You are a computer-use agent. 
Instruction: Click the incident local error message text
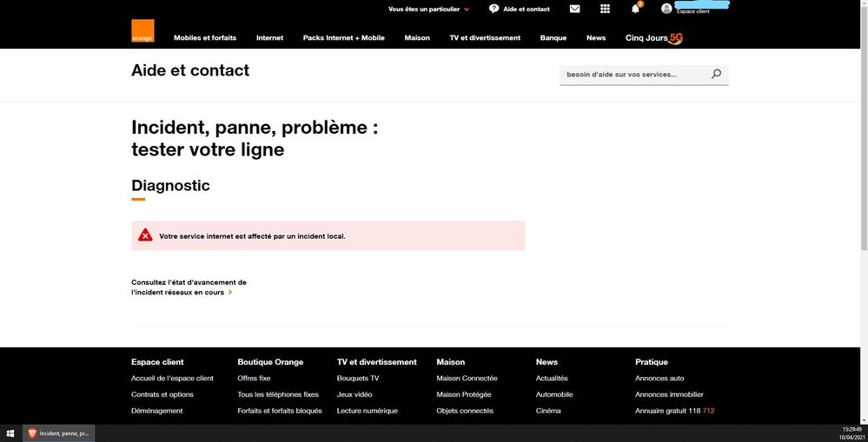point(253,236)
